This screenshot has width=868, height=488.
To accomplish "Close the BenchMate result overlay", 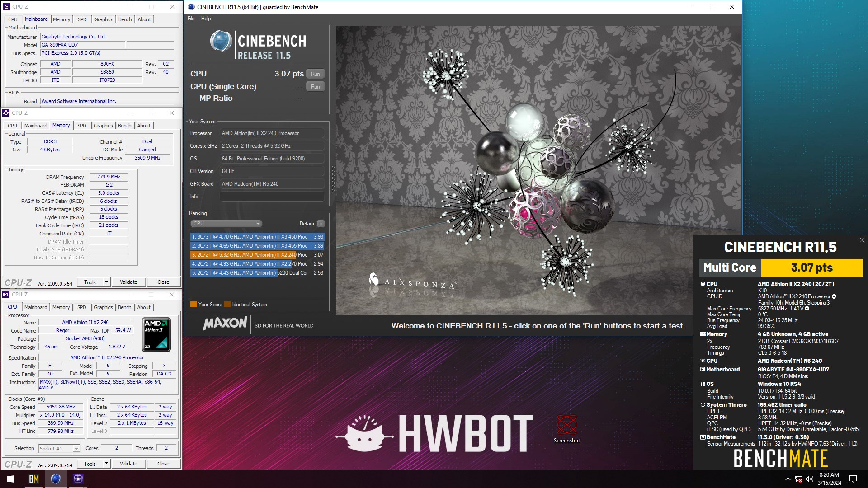I will [x=862, y=240].
